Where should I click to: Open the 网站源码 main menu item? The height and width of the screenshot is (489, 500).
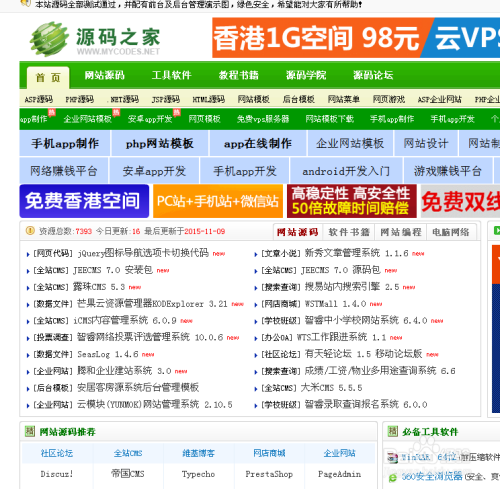[104, 75]
